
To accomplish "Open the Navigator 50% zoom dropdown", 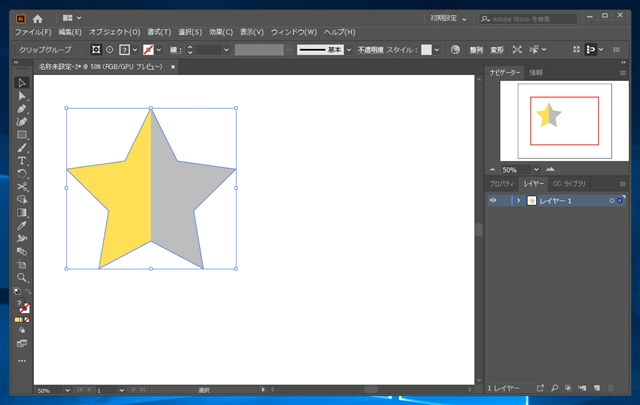I will 536,169.
